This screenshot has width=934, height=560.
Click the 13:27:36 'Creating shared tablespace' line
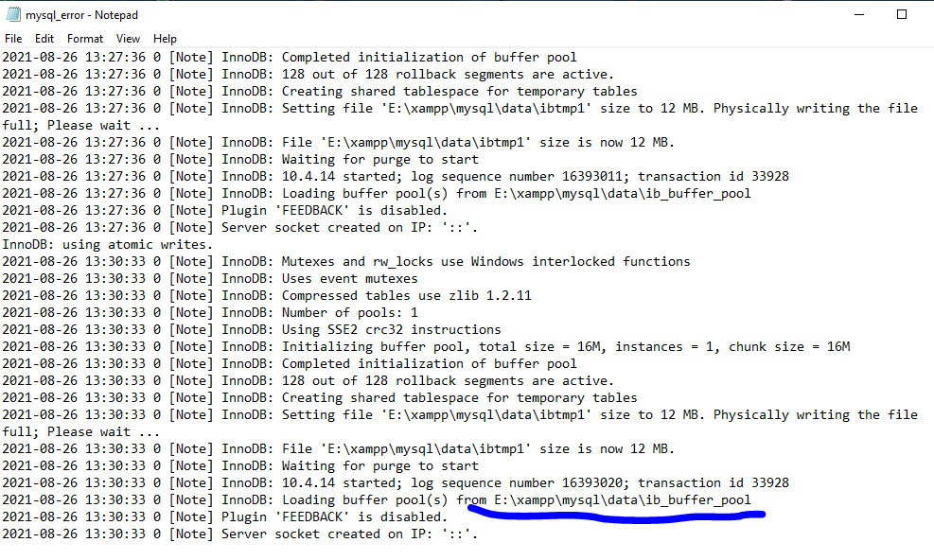pyautogui.click(x=320, y=91)
